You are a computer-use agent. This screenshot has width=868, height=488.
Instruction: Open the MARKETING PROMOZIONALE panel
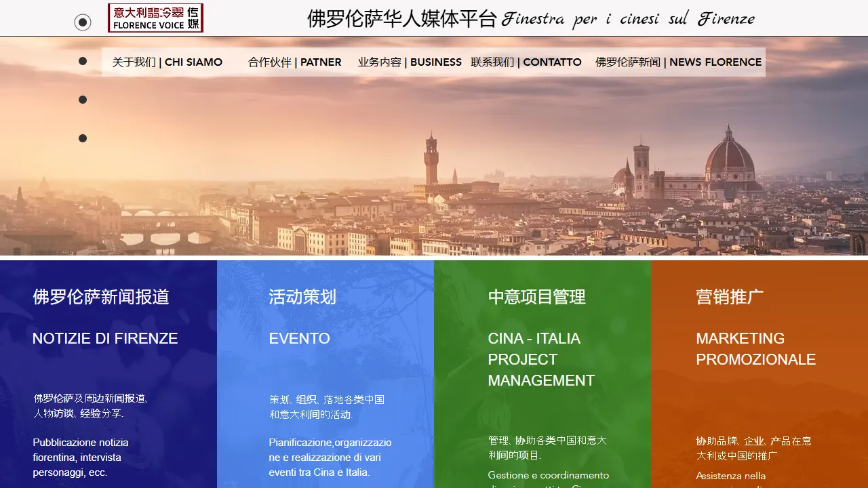[756, 349]
